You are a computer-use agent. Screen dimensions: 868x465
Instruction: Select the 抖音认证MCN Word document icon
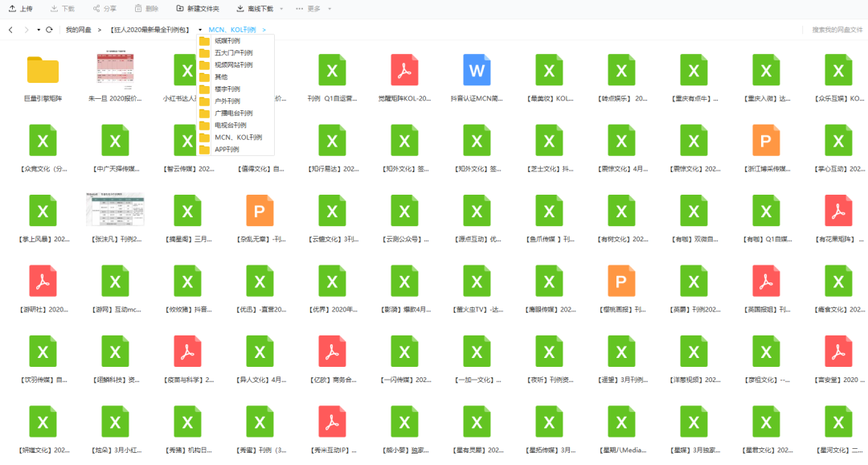(477, 70)
